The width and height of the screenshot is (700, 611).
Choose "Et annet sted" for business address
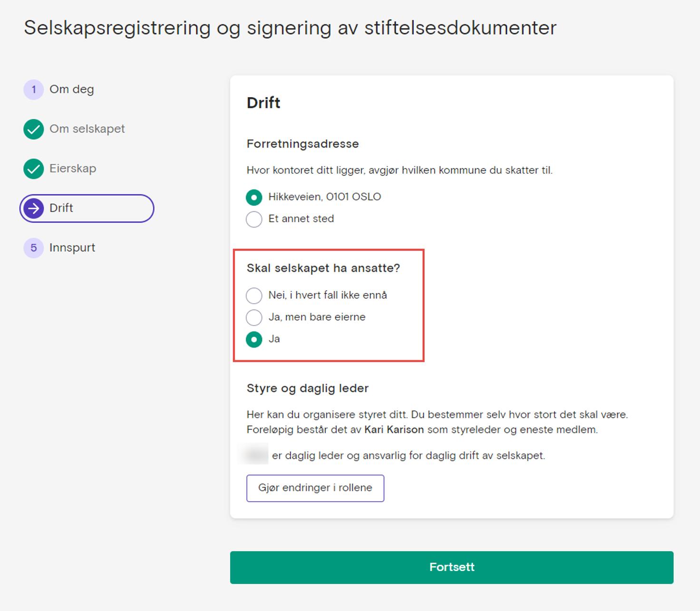(254, 219)
